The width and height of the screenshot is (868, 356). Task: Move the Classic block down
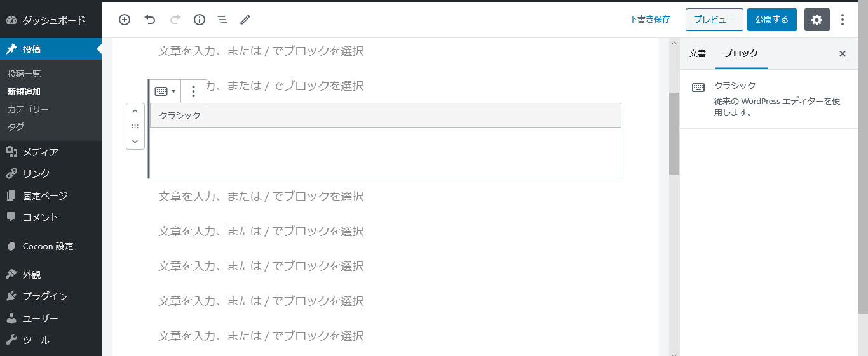[x=135, y=141]
